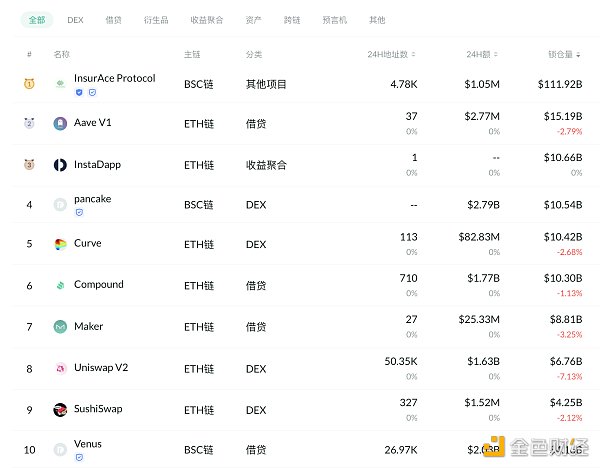Select the 其他 tab
This screenshot has height=468, width=600.
point(377,20)
